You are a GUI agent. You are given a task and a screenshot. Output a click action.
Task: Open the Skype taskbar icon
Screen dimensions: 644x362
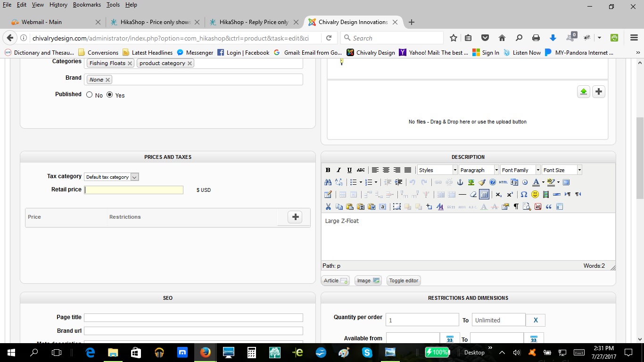pyautogui.click(x=367, y=352)
